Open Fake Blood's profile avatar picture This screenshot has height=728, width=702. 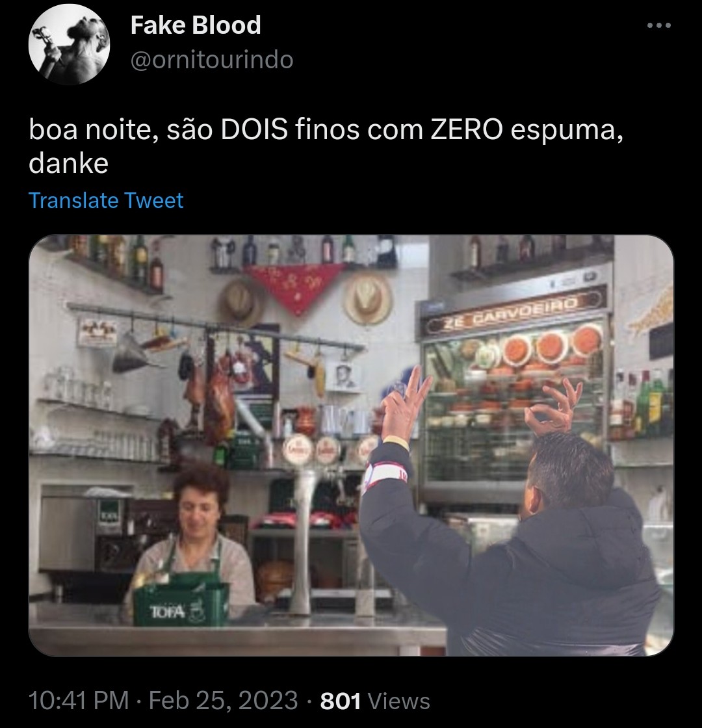click(x=69, y=44)
